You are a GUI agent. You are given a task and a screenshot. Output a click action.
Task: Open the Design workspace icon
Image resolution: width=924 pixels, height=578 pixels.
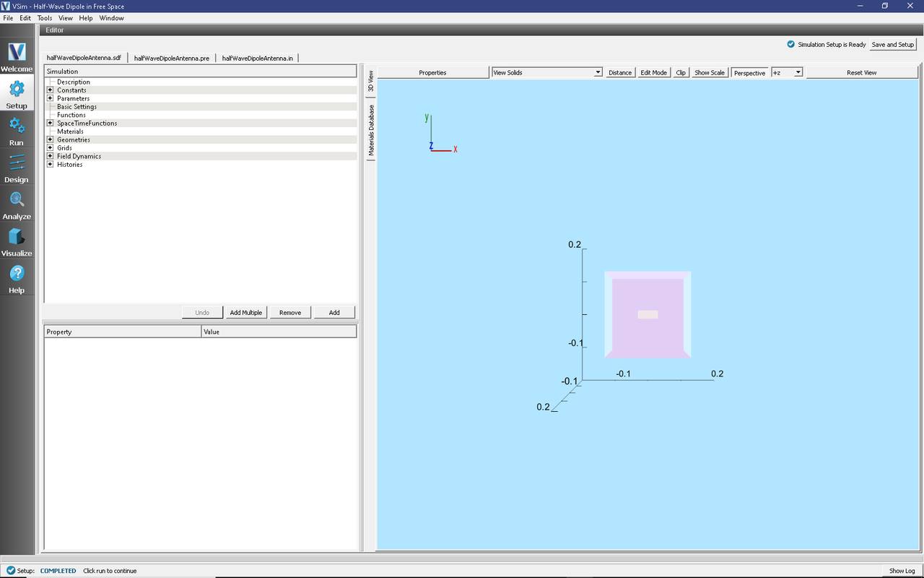coord(16,165)
